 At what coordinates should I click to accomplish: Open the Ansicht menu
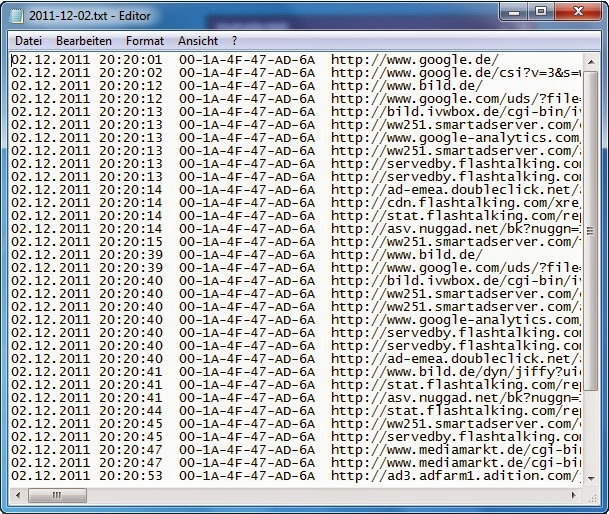point(198,41)
